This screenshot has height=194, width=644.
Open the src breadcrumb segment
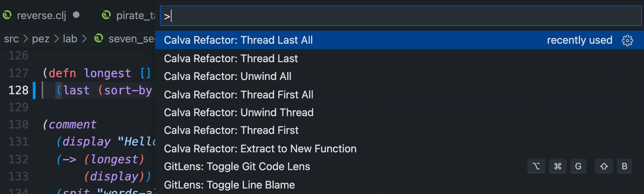tap(11, 39)
